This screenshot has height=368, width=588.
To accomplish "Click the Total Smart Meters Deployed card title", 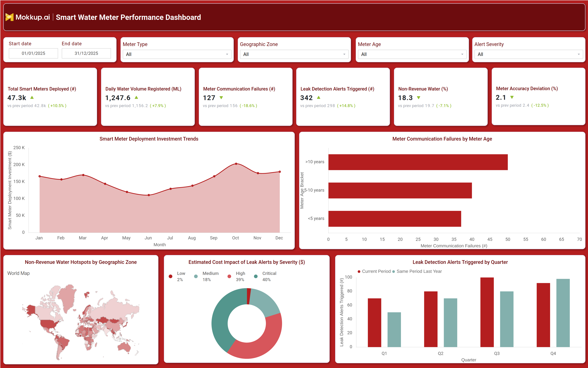I will [x=42, y=89].
